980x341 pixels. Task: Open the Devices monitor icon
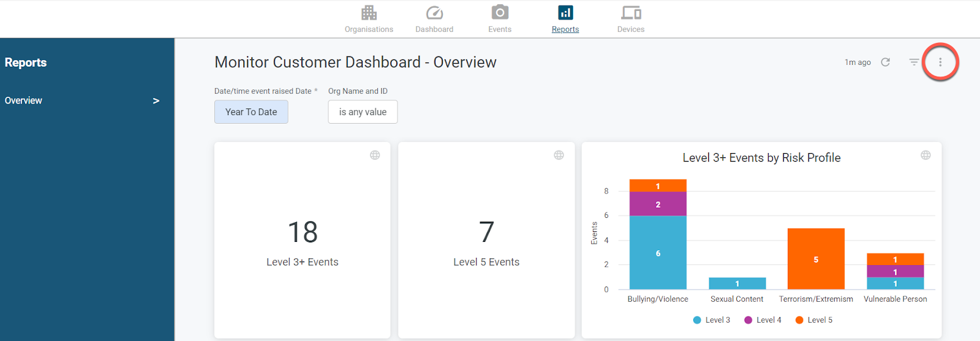point(631,13)
